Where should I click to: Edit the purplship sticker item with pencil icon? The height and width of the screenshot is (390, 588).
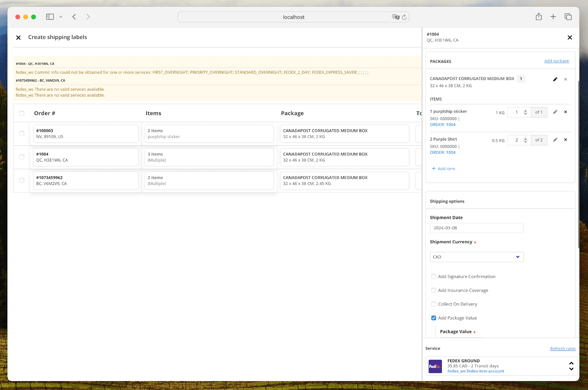coord(555,112)
